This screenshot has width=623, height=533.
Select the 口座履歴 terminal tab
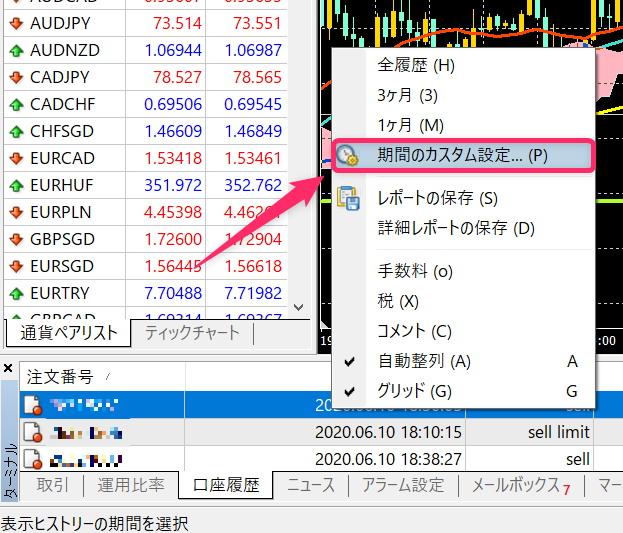(226, 485)
